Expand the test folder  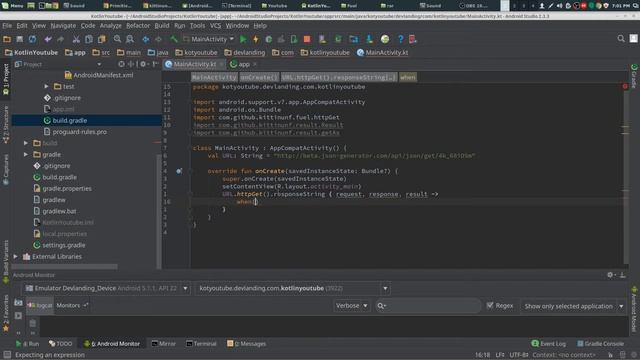point(47,87)
